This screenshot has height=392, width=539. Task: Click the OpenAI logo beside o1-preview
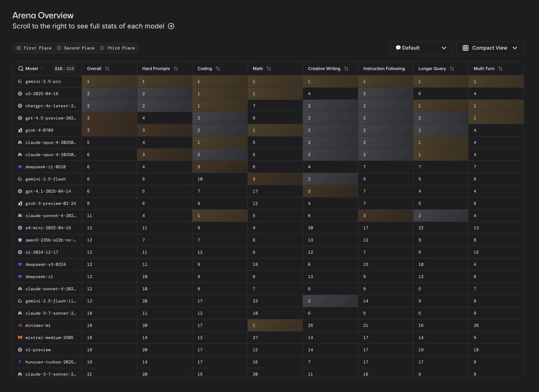(x=20, y=350)
